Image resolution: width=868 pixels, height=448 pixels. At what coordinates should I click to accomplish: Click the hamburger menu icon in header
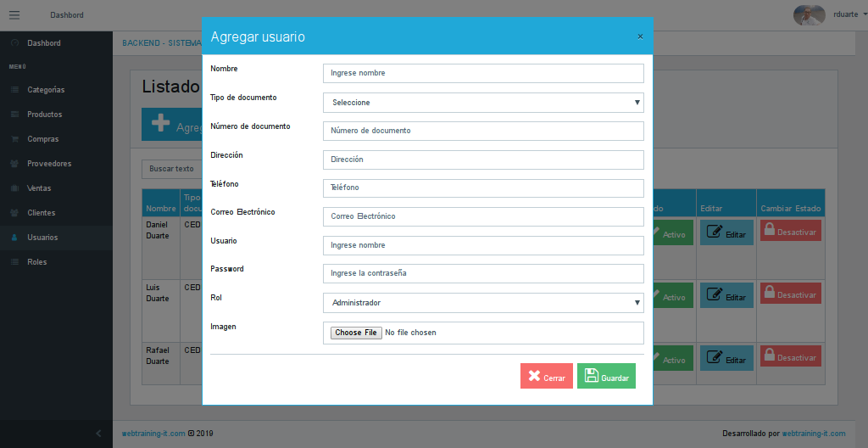click(x=14, y=15)
